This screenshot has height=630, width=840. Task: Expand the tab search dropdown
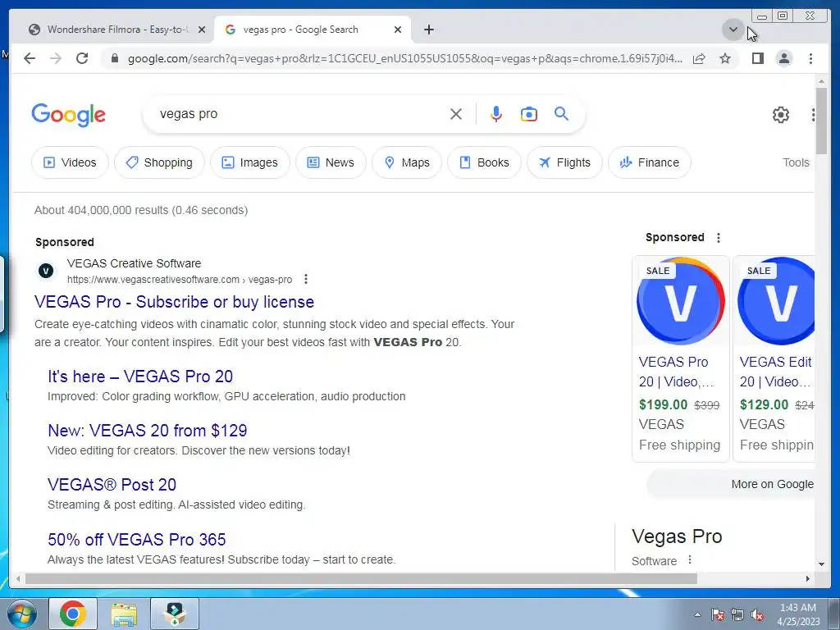tap(733, 30)
